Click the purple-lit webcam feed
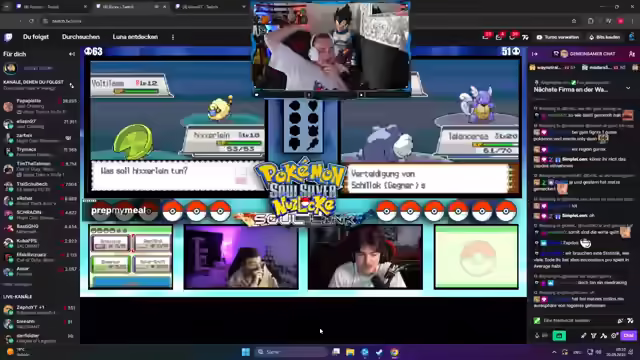 point(241,257)
